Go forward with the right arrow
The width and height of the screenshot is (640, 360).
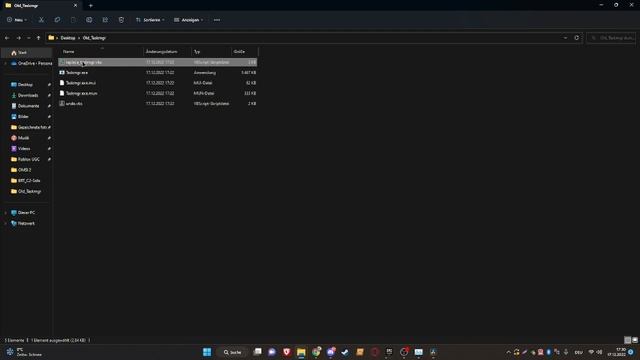18,38
